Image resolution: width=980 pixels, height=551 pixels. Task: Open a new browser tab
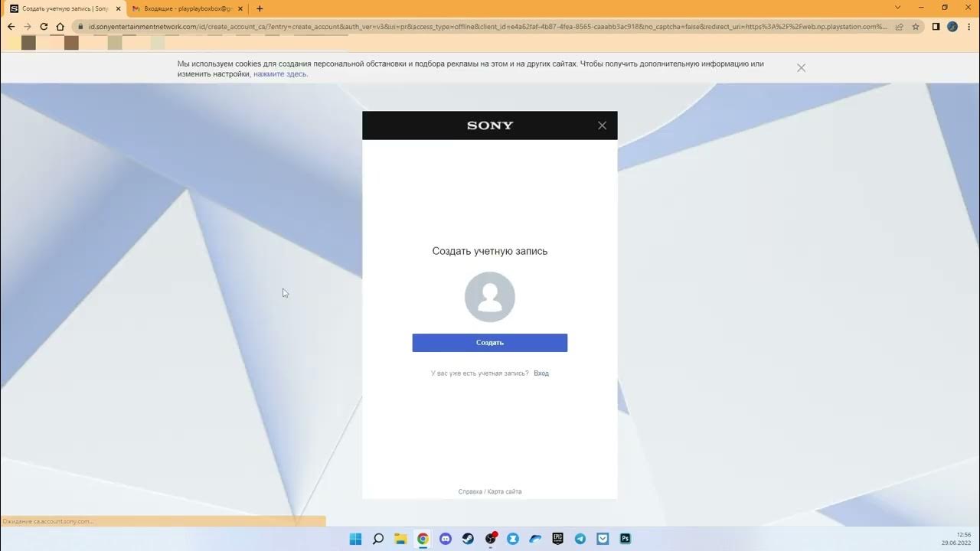coord(260,8)
